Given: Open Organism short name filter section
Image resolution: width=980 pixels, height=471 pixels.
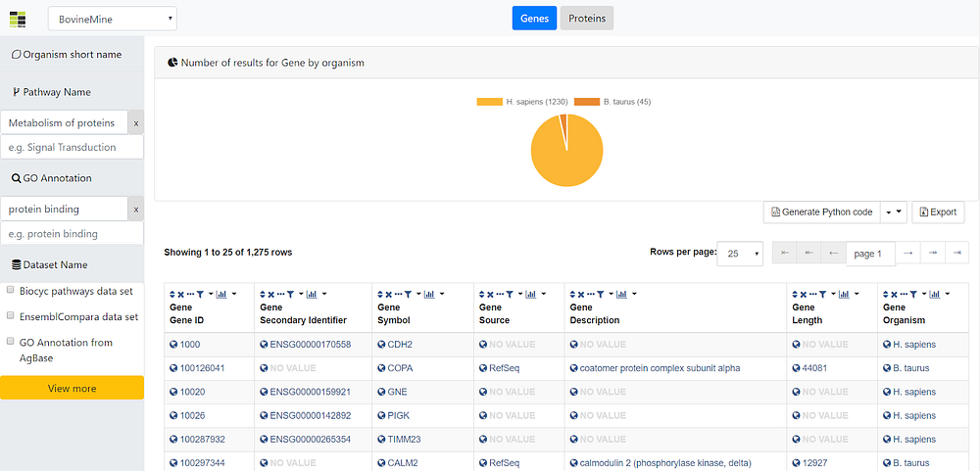Looking at the screenshot, I should click(x=72, y=55).
